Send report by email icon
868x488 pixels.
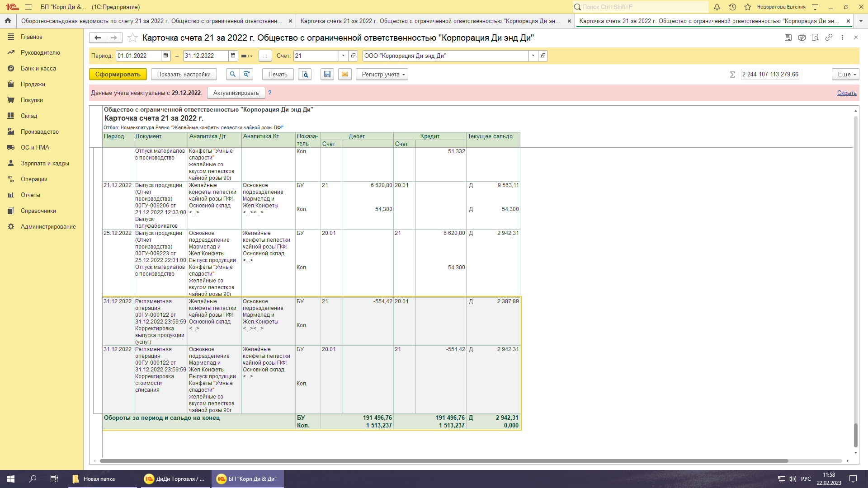coord(345,74)
